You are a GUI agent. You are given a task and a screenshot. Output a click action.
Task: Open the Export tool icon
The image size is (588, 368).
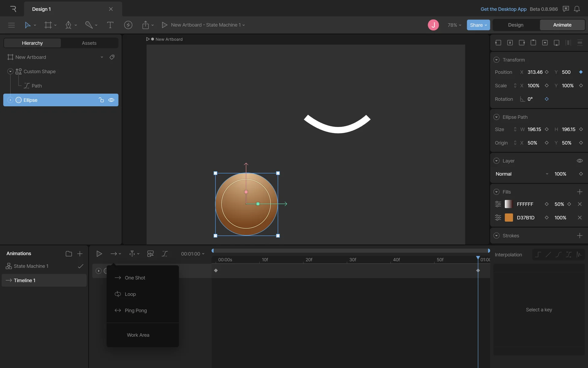(145, 25)
